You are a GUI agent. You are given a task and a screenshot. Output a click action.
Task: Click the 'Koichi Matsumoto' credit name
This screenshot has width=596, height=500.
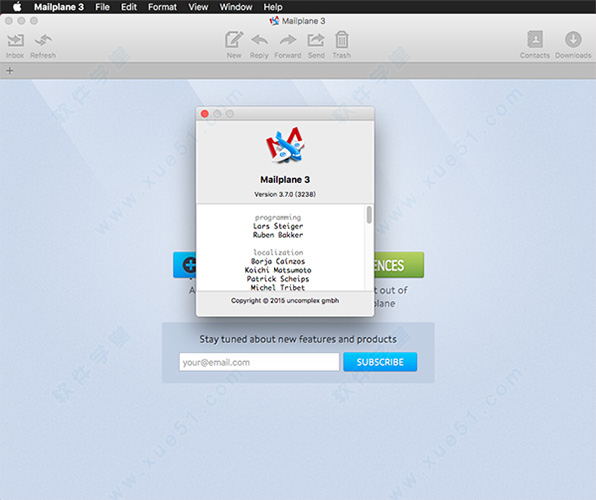(x=278, y=270)
